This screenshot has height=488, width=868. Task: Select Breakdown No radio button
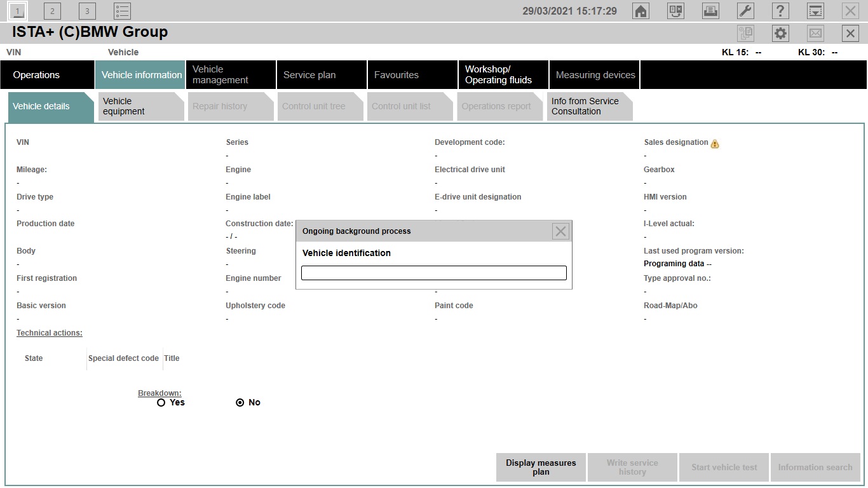240,402
